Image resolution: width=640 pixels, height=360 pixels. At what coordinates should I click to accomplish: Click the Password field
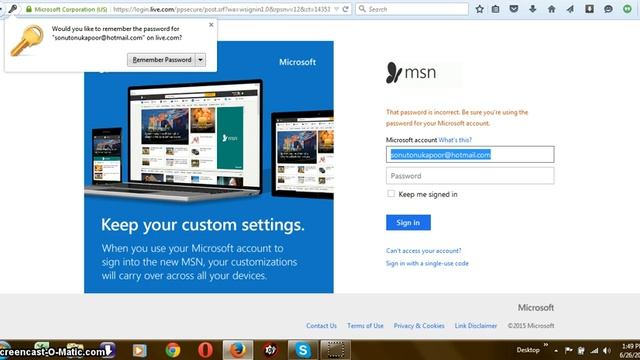click(x=470, y=176)
